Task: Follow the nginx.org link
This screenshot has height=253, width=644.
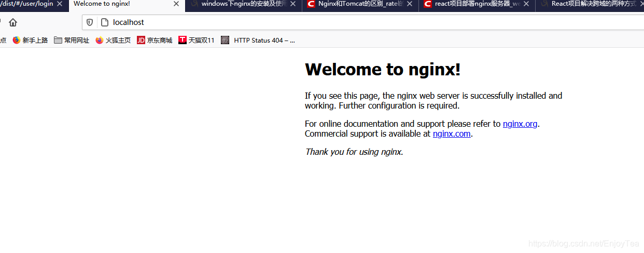Action: pos(520,124)
